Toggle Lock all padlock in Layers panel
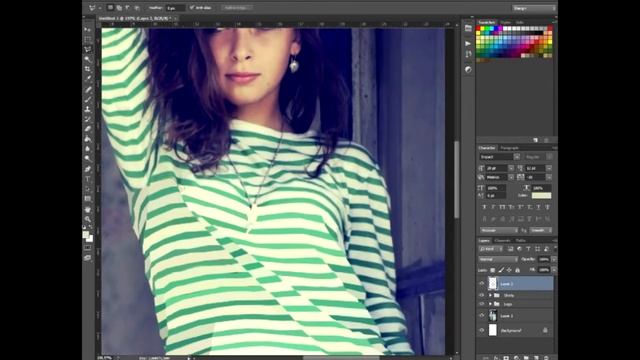The image size is (640, 360). 518,270
